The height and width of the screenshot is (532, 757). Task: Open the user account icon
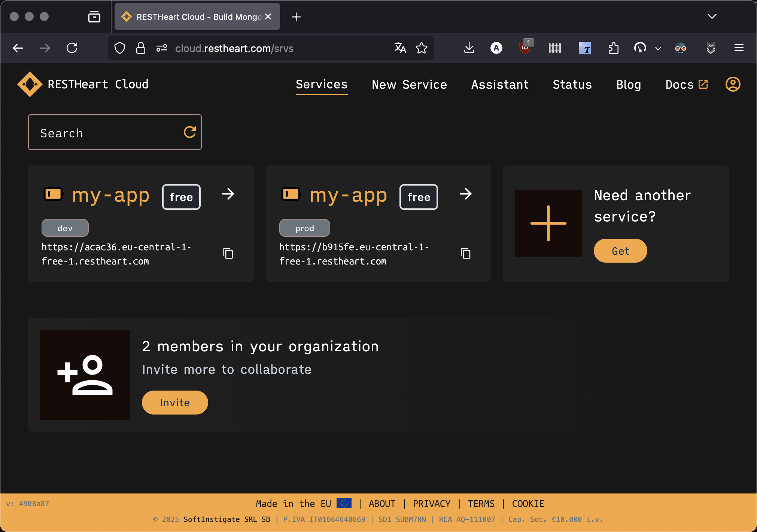[x=733, y=85]
